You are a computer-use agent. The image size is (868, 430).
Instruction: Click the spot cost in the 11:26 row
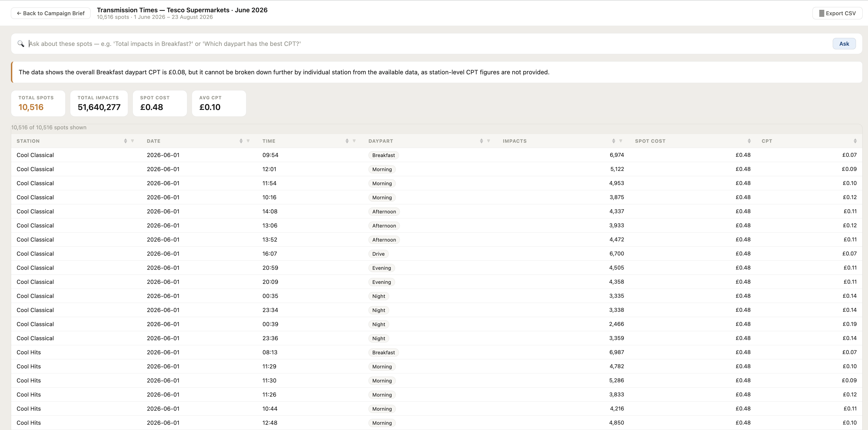743,395
